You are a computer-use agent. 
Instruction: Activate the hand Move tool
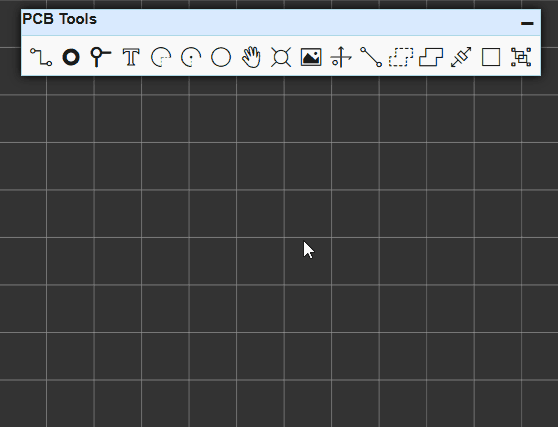coord(251,57)
